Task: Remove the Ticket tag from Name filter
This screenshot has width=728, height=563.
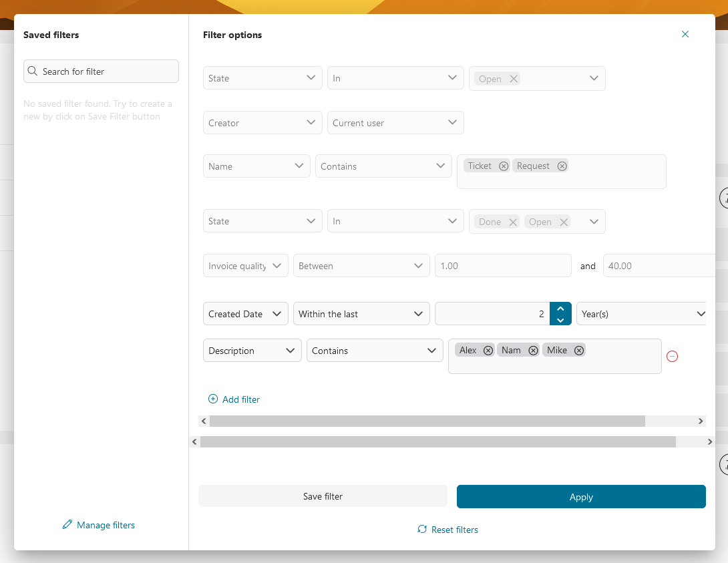Action: 503,166
